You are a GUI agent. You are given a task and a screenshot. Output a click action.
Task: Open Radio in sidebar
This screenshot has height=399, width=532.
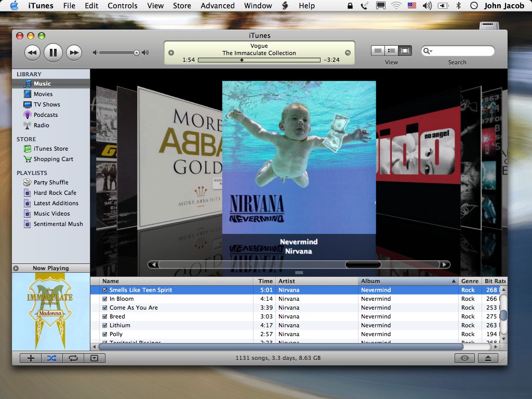coord(41,125)
